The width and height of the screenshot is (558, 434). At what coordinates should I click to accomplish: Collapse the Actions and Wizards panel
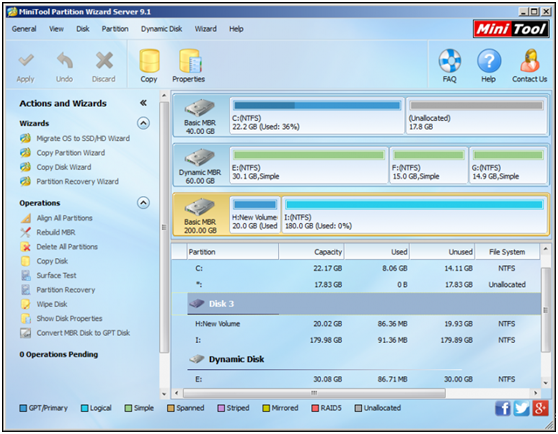(143, 103)
